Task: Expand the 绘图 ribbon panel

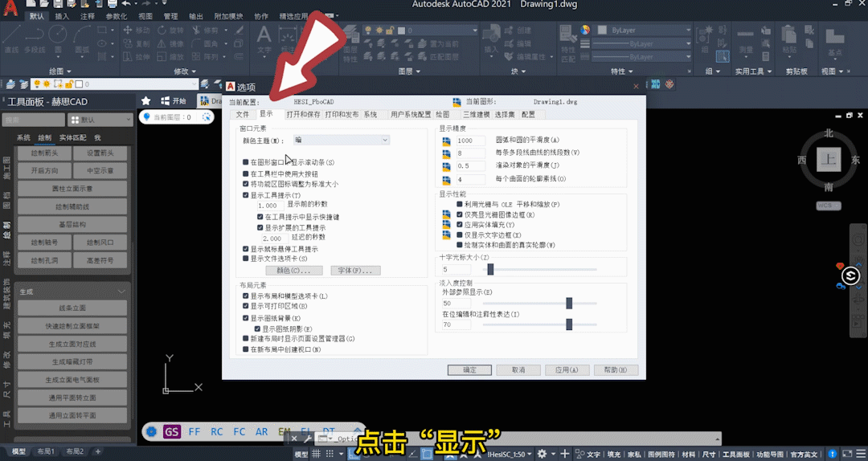Action: (x=60, y=71)
